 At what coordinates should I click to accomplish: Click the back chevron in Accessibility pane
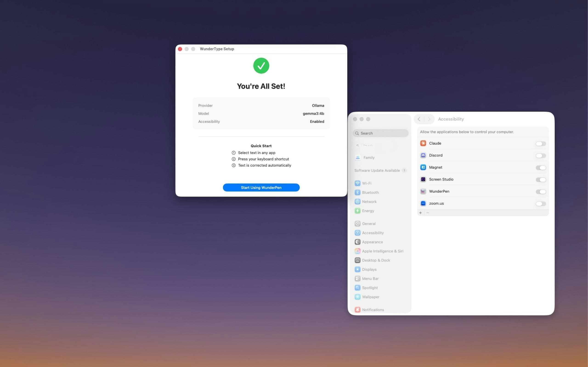[419, 119]
